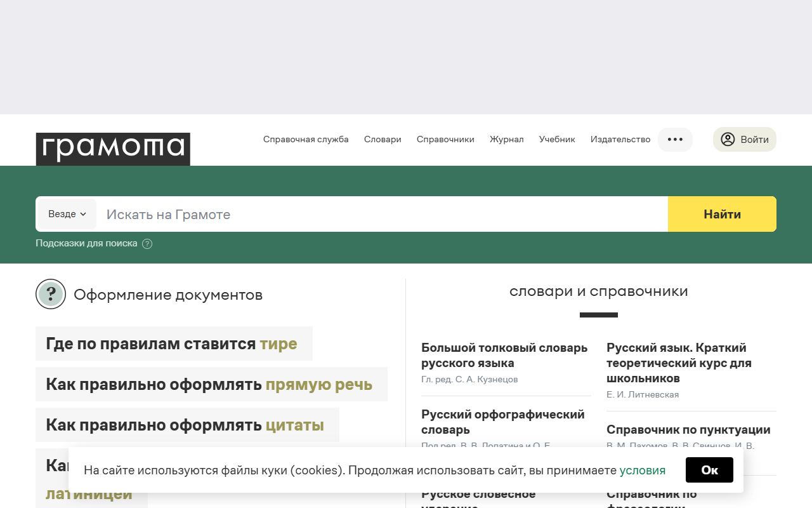Click словари и справочники heading
Viewport: 812px width, 508px height.
pyautogui.click(x=599, y=291)
